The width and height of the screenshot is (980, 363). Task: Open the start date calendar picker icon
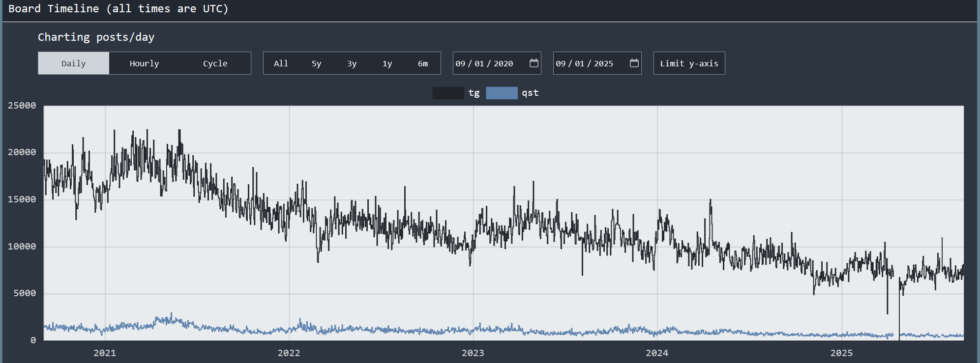coord(534,63)
